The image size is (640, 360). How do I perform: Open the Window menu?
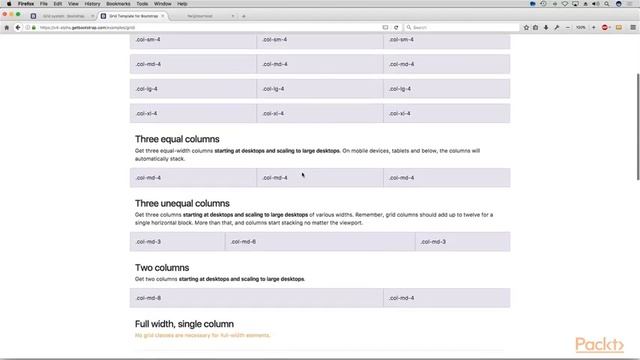162,4
